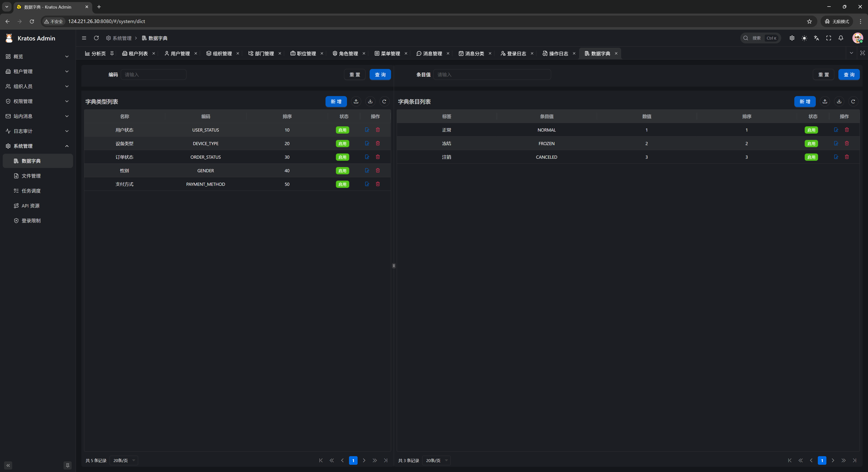Switch theme with the sun icon

click(x=804, y=38)
